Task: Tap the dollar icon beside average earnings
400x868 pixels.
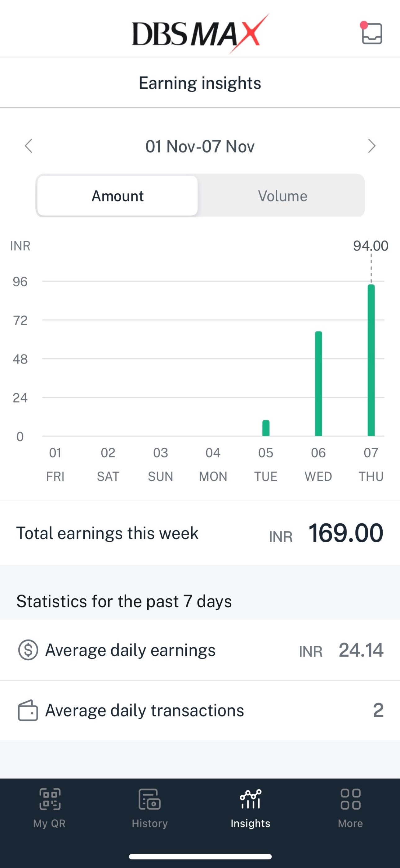Action: [28, 650]
